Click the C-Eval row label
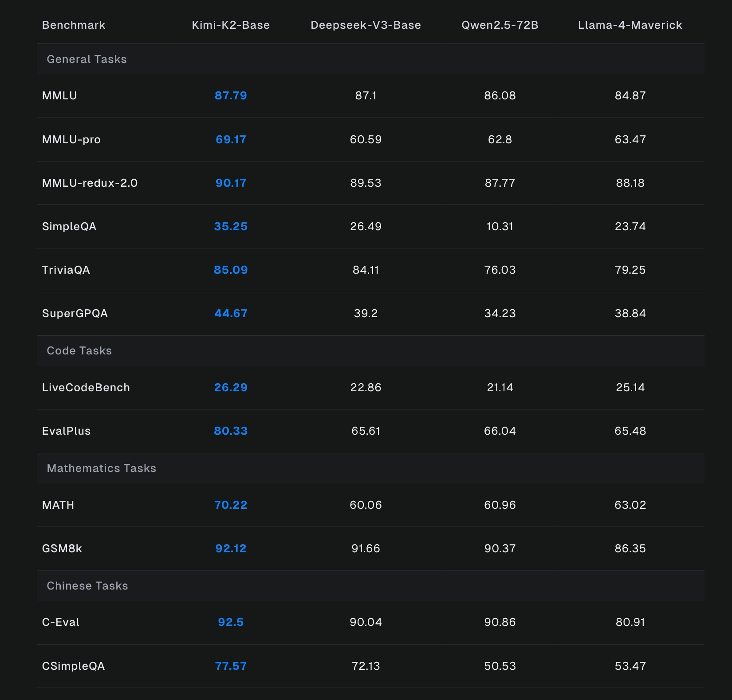Viewport: 732px width, 700px height. (x=61, y=622)
